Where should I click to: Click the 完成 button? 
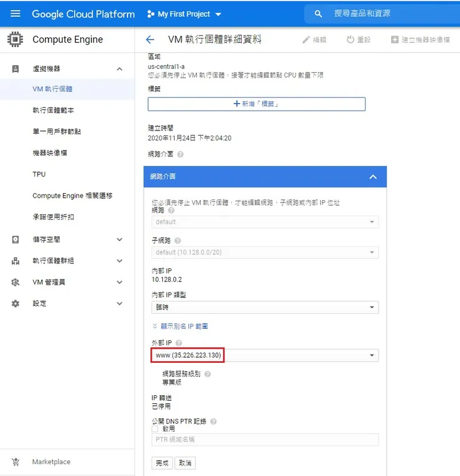[x=162, y=463]
